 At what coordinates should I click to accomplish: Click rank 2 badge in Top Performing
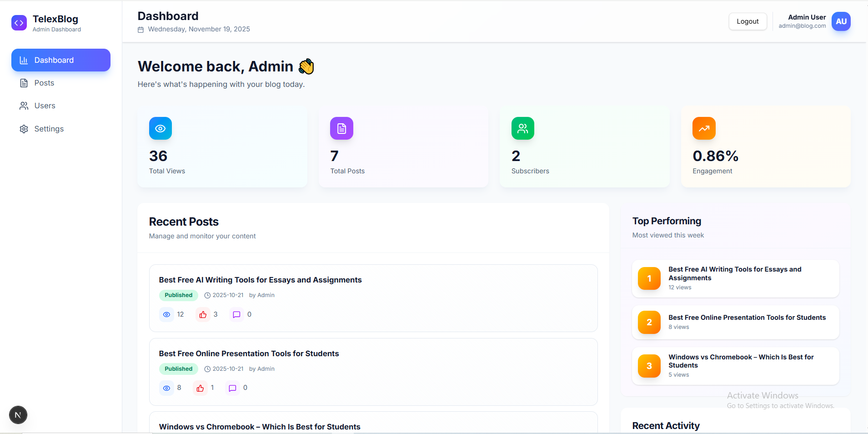click(x=649, y=322)
